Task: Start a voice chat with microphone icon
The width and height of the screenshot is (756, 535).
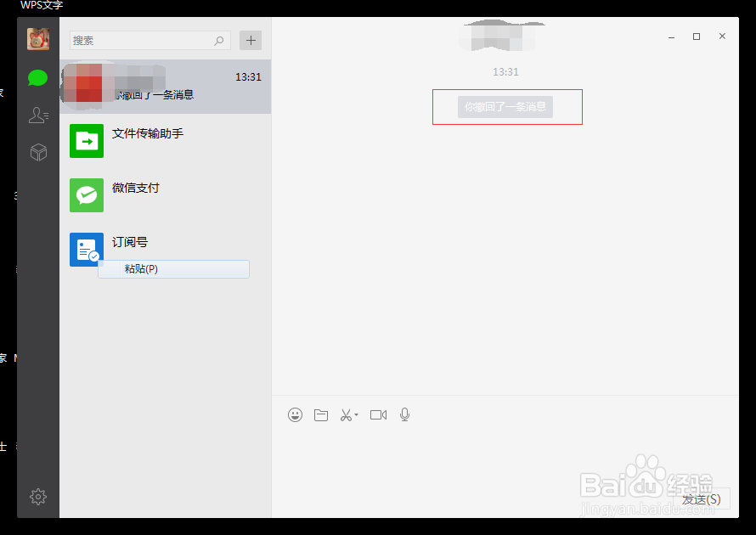Action: 405,415
